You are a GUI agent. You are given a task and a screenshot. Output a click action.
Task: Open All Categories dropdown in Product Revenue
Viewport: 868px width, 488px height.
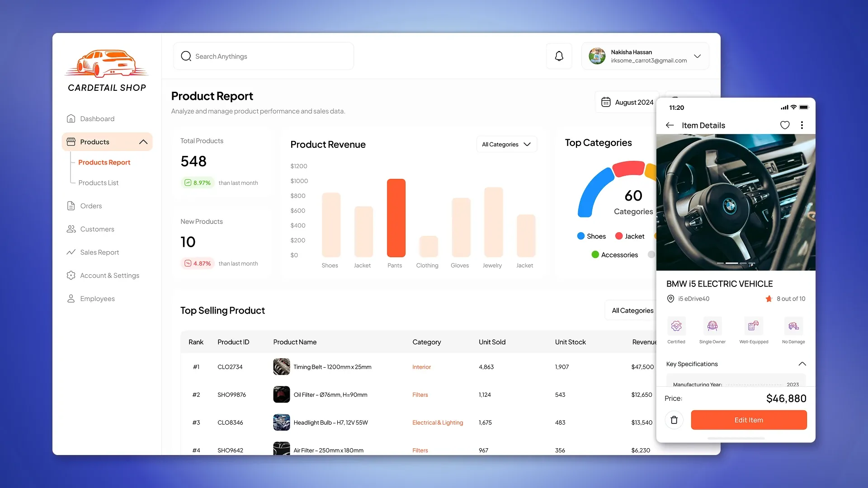point(506,145)
